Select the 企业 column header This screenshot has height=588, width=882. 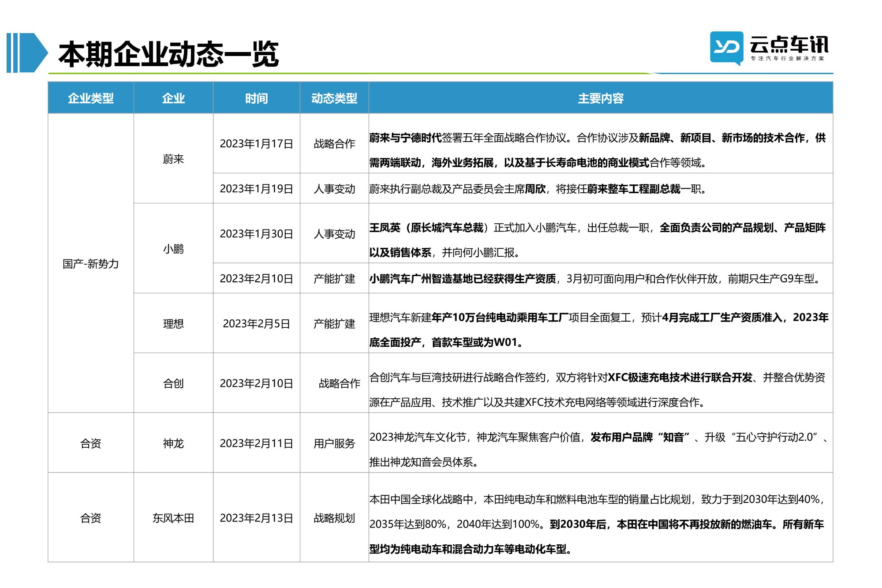click(173, 98)
